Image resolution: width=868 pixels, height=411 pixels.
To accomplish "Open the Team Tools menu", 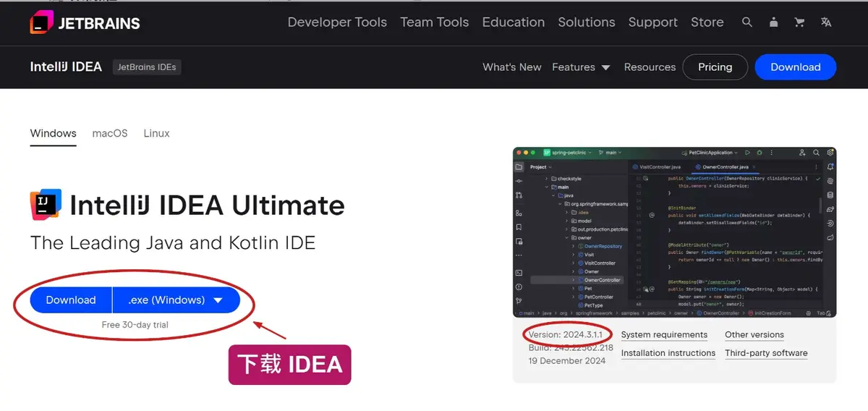I will point(435,22).
